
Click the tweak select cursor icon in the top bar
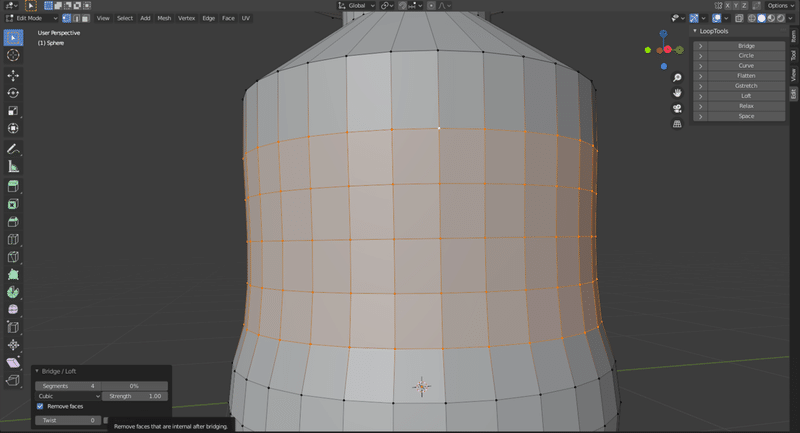click(31, 6)
